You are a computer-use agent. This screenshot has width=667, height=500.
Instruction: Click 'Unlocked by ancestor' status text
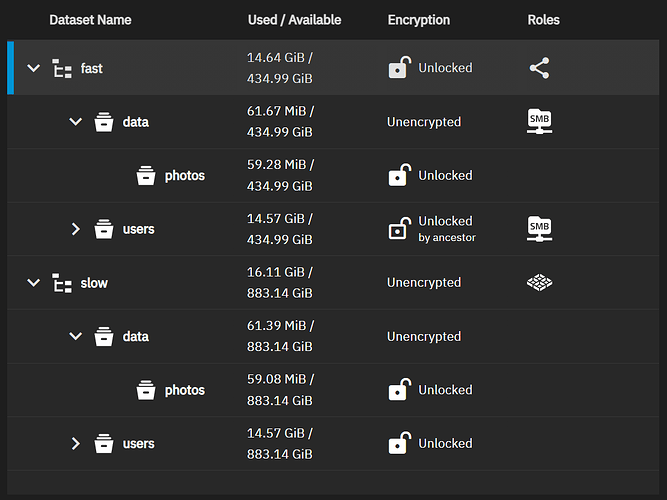[x=447, y=229]
